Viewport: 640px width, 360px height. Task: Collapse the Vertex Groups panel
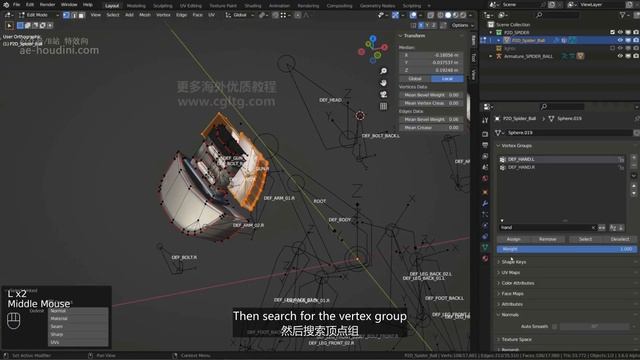tap(516, 146)
